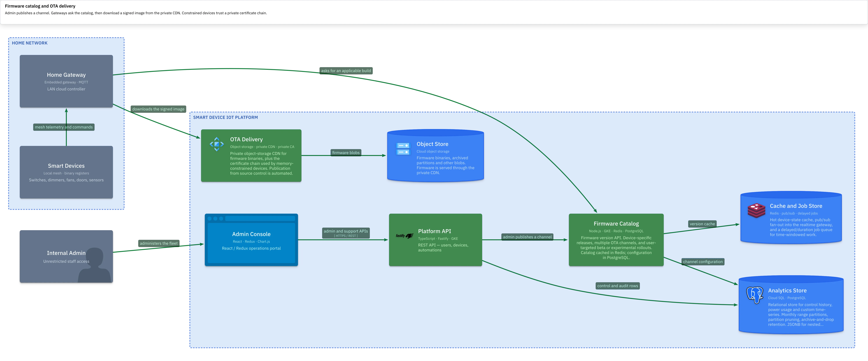Click the Admin Console browser address bar
Image resolution: width=868 pixels, height=361 pixels.
tap(260, 219)
